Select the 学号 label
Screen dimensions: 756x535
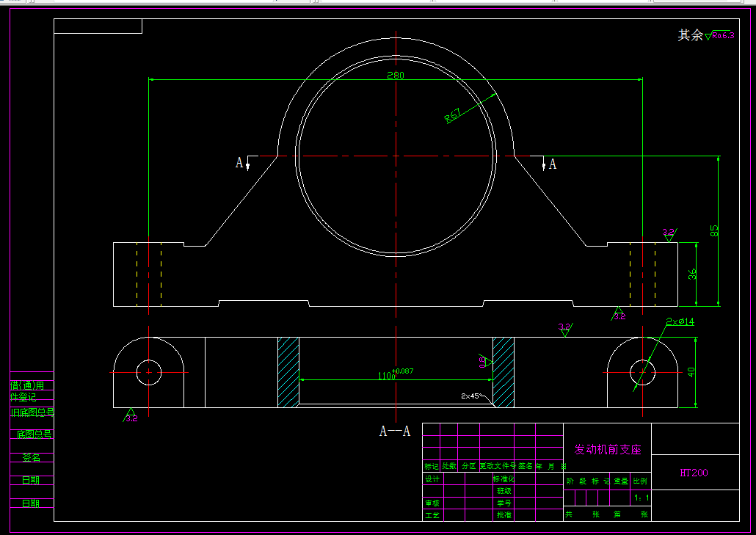click(x=504, y=503)
